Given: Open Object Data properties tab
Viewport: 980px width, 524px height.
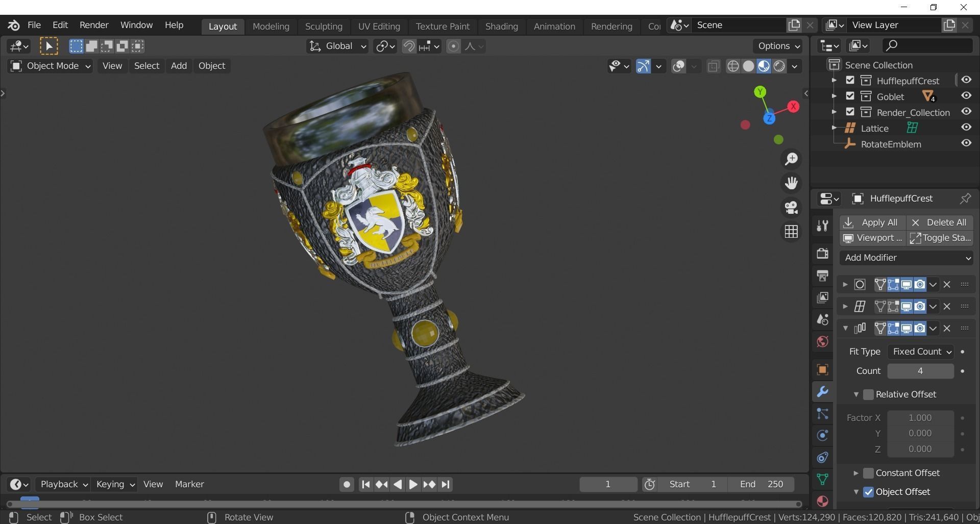Looking at the screenshot, I should [822, 480].
